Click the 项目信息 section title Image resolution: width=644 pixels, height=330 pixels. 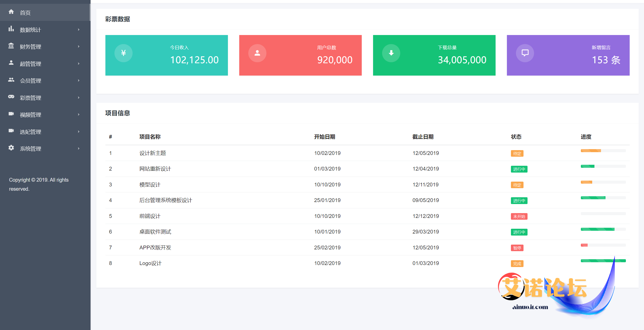click(x=117, y=113)
